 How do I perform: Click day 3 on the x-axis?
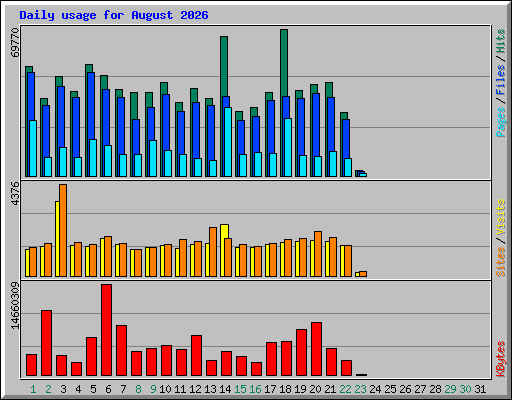(x=63, y=389)
